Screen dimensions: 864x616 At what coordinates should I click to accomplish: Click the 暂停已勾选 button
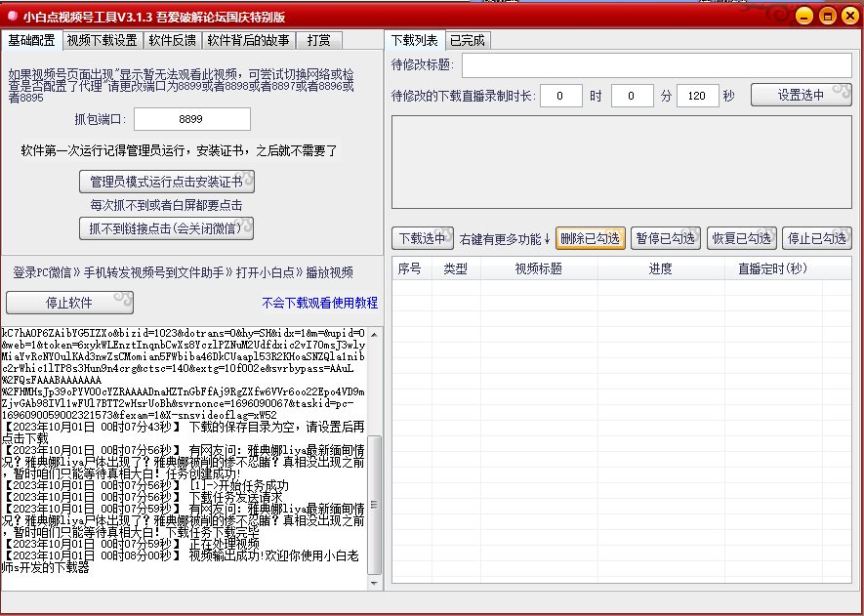tap(665, 238)
